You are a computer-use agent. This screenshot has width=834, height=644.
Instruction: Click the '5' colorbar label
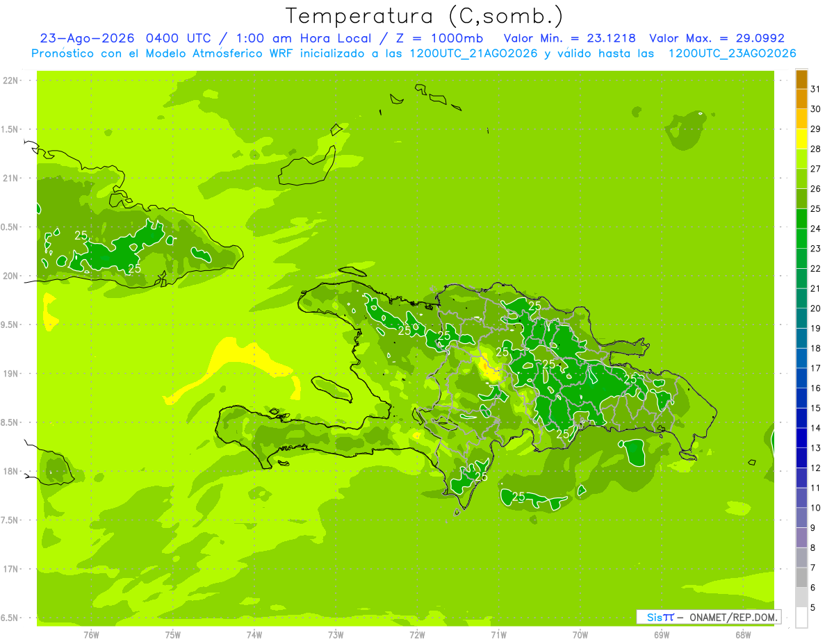pos(813,608)
